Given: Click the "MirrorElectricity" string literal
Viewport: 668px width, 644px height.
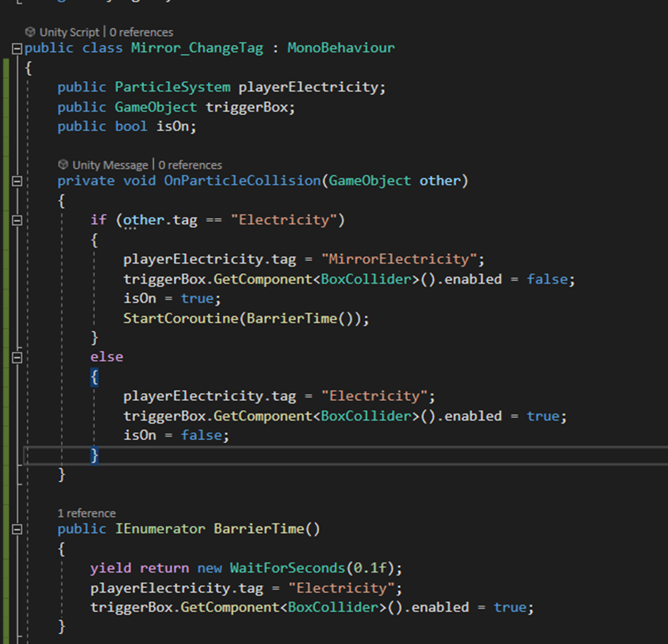Looking at the screenshot, I should tap(399, 259).
